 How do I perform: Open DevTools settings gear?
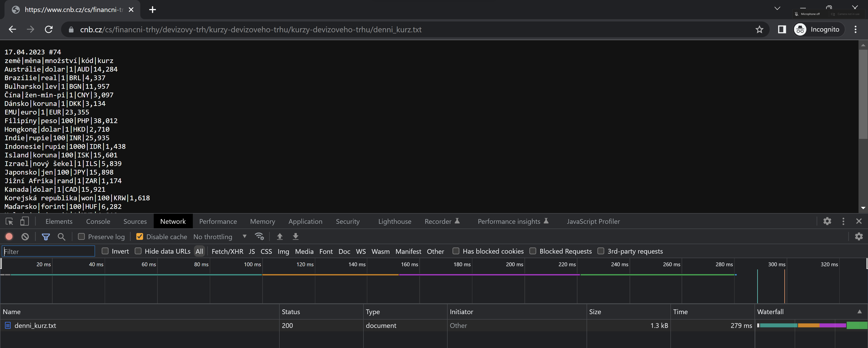click(x=827, y=221)
